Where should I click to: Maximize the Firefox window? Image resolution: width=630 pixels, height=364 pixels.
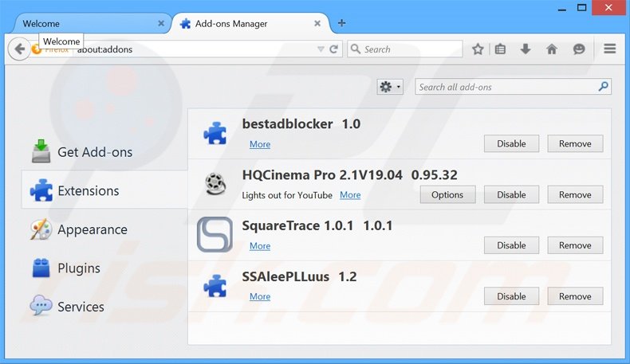581,7
